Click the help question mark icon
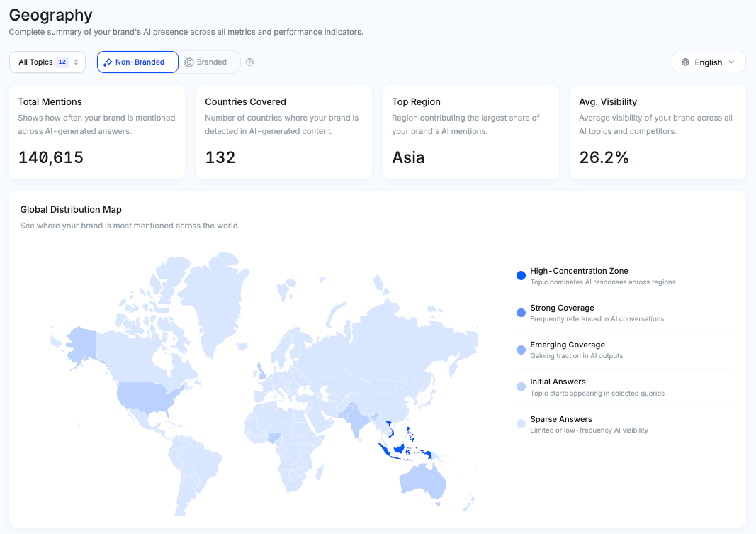This screenshot has width=756, height=534. click(249, 62)
